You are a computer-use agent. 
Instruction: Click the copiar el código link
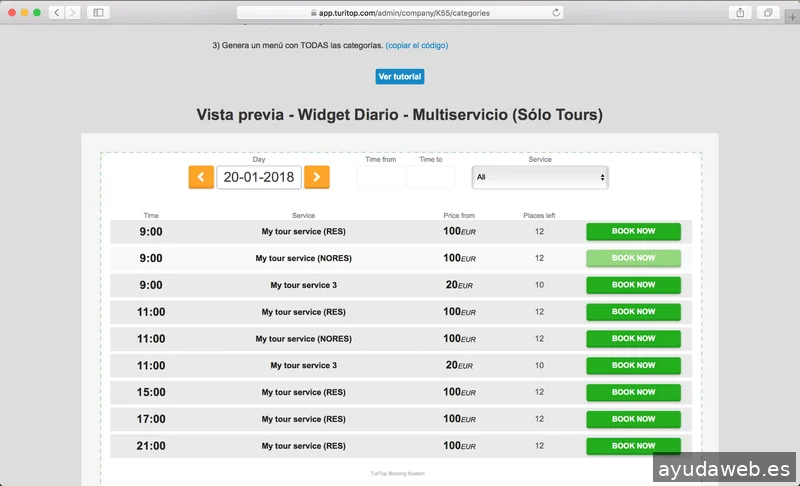[x=416, y=45]
